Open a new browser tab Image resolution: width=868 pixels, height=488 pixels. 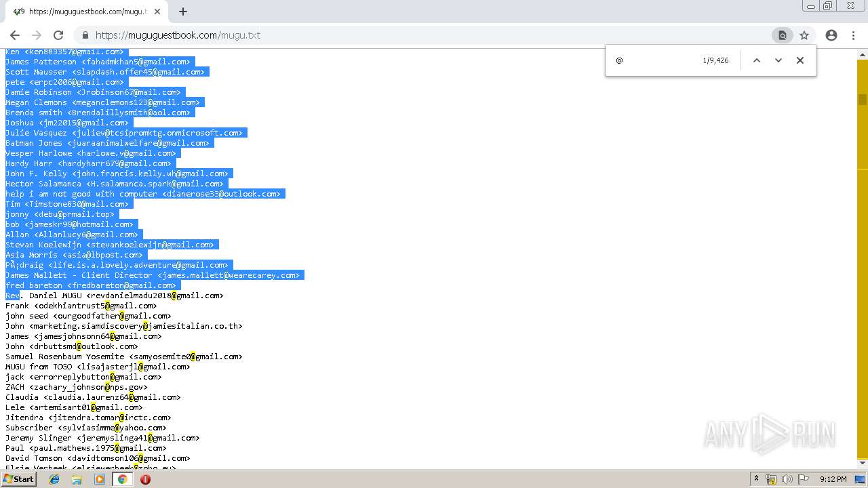182,12
